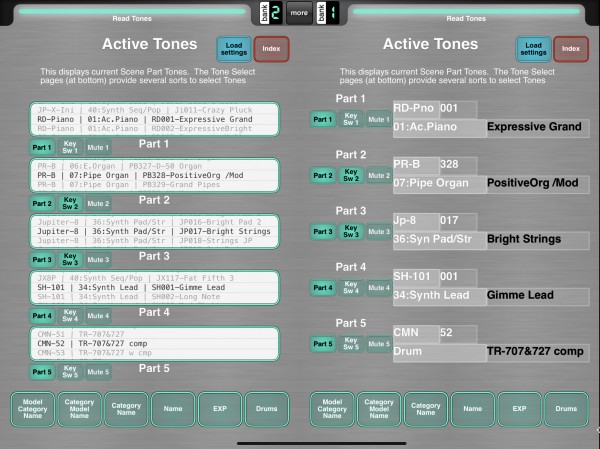Click the 07:Pipe Organ category field
The height and width of the screenshot is (449, 600).
tap(440, 183)
